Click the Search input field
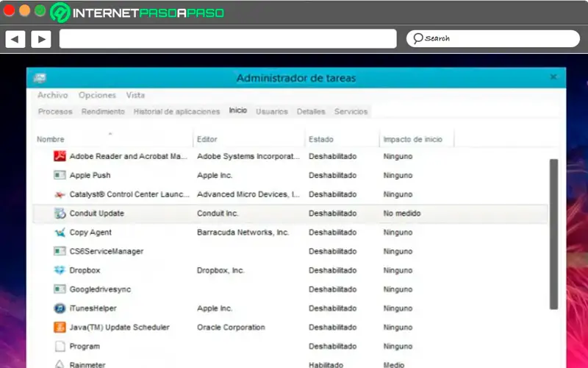This screenshot has width=588, height=368. (x=493, y=39)
